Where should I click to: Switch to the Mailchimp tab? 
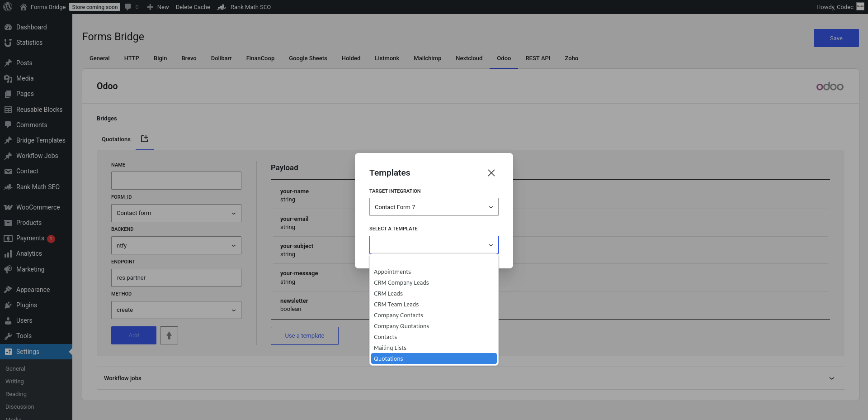point(427,58)
